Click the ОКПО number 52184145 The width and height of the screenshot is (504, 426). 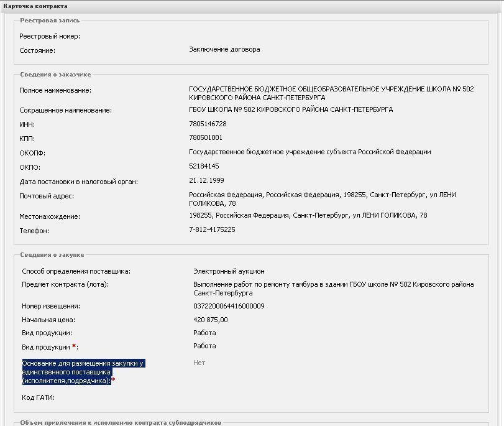click(204, 167)
